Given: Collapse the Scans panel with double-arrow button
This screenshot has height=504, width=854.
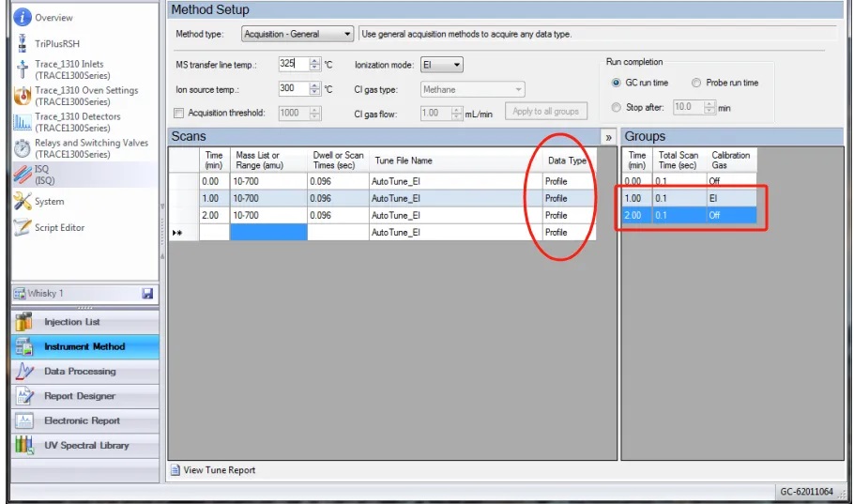Looking at the screenshot, I should [608, 137].
